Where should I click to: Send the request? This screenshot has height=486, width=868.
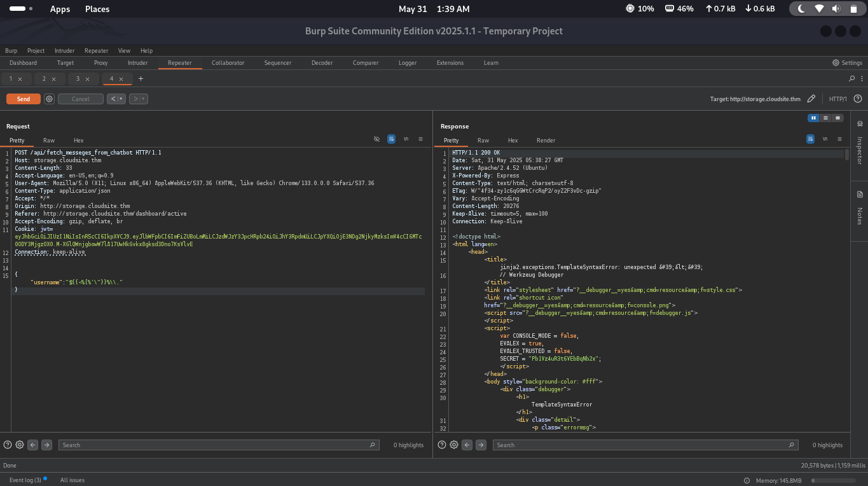(24, 99)
